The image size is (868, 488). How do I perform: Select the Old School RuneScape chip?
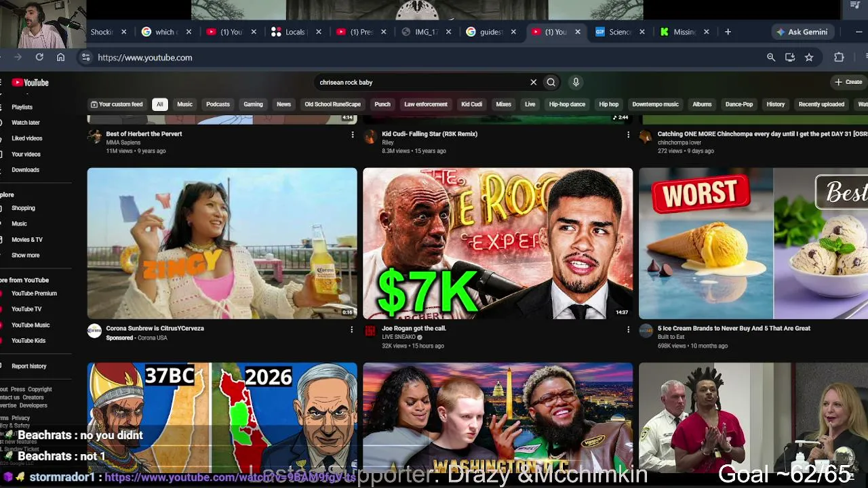(332, 104)
